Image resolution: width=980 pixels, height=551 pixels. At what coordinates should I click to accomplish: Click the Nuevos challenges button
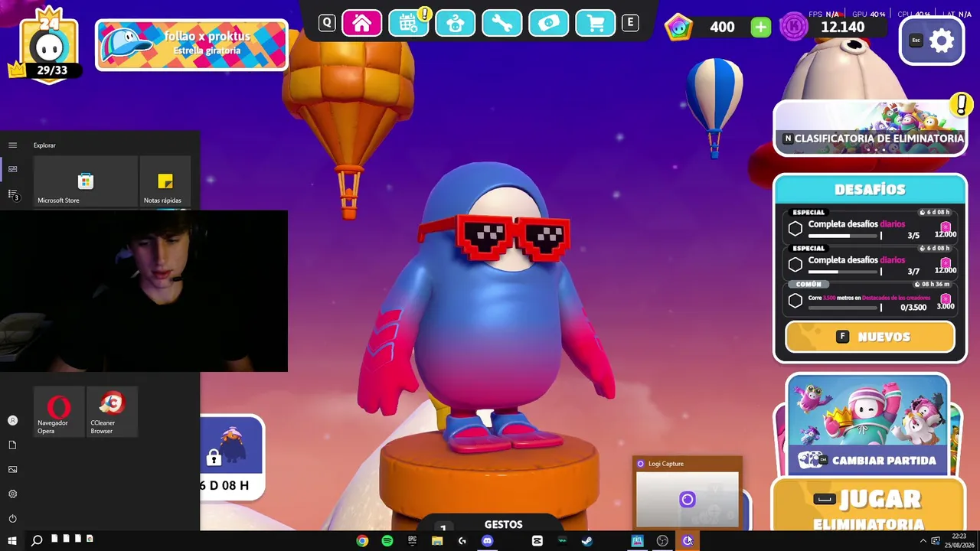(x=870, y=337)
